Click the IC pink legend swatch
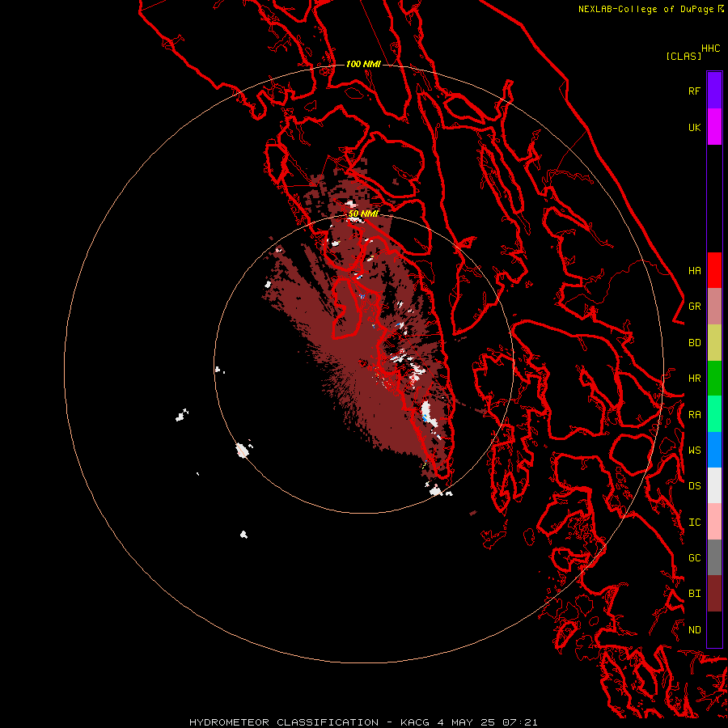 714,522
